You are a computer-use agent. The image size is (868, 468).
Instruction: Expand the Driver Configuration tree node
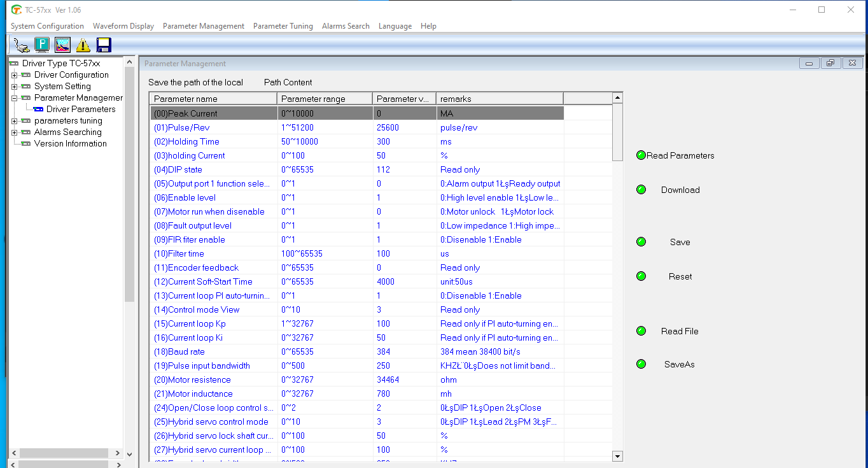point(14,74)
